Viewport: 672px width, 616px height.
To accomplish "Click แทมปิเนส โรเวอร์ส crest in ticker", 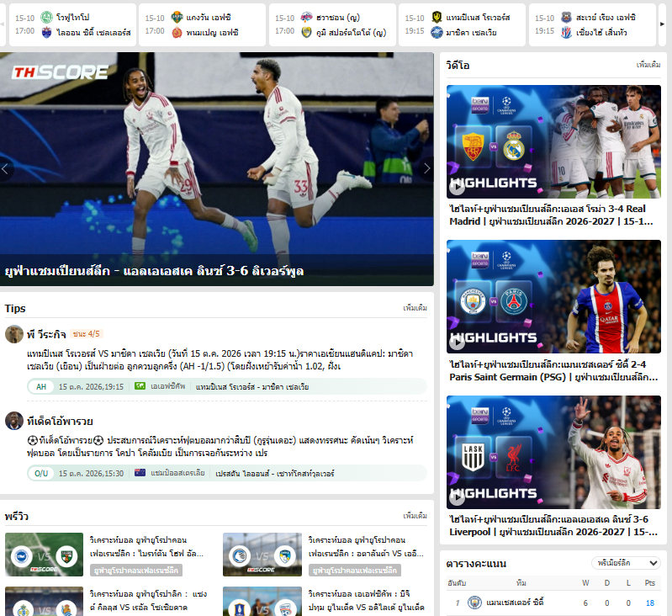I will coord(437,18).
